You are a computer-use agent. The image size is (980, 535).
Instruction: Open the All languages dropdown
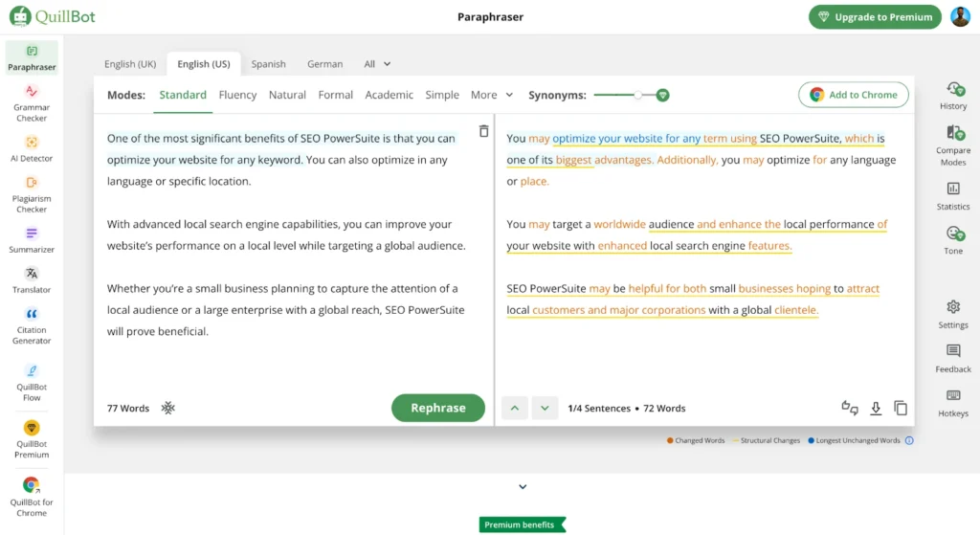(377, 64)
